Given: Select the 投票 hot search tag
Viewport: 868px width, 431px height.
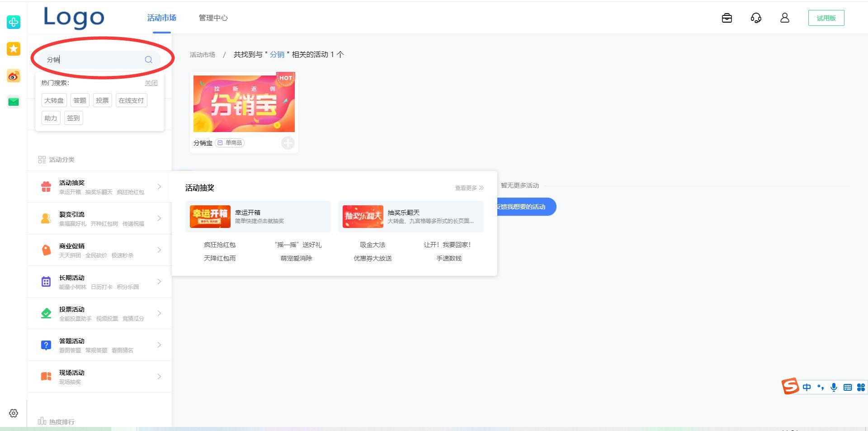Looking at the screenshot, I should pyautogui.click(x=102, y=100).
